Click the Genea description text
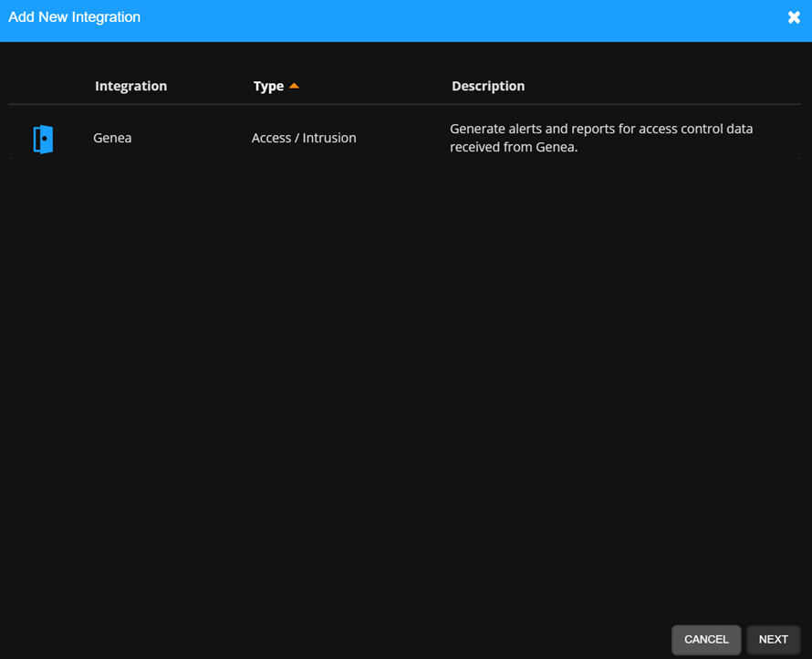 coord(600,138)
